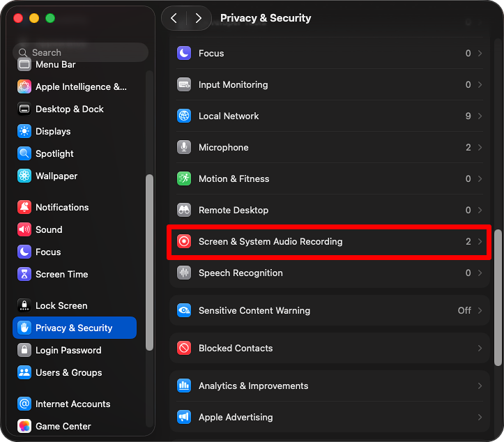Open Notifications settings label in sidebar
This screenshot has height=442, width=504.
62,207
